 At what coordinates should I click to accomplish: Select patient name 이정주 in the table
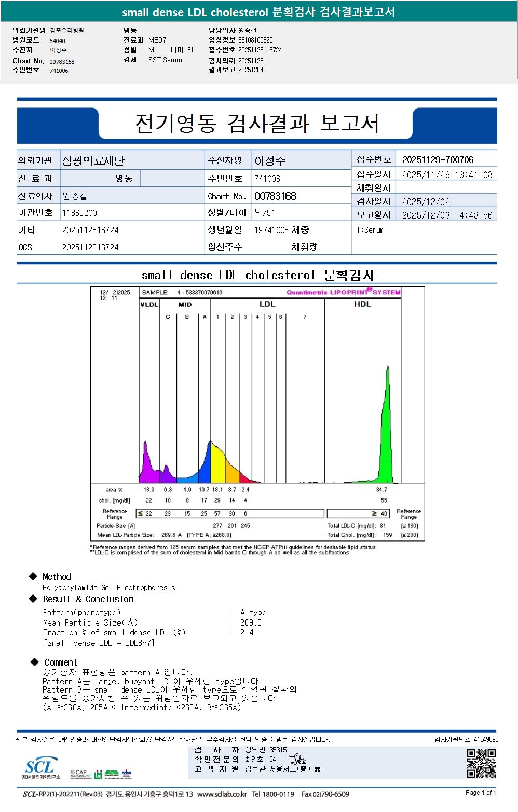(270, 161)
